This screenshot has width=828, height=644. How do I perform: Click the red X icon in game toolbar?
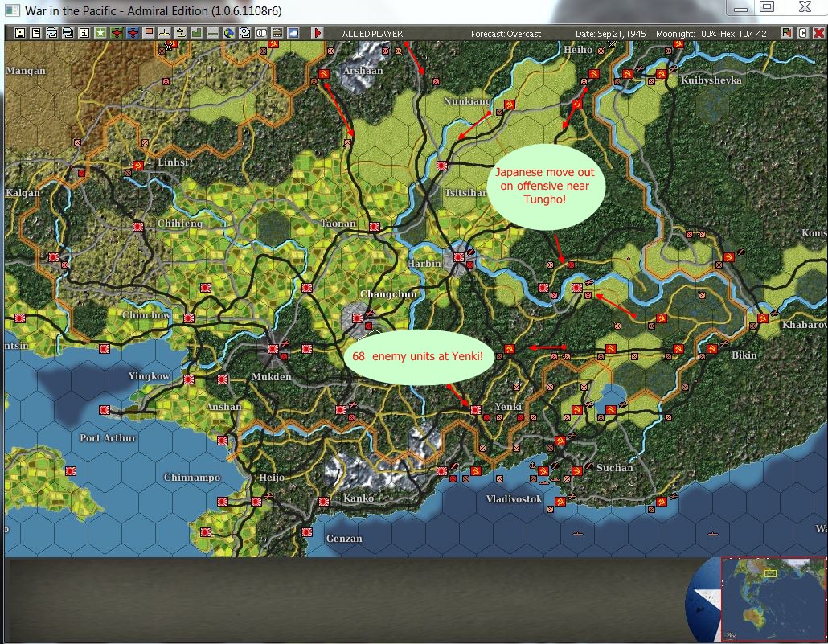818,33
